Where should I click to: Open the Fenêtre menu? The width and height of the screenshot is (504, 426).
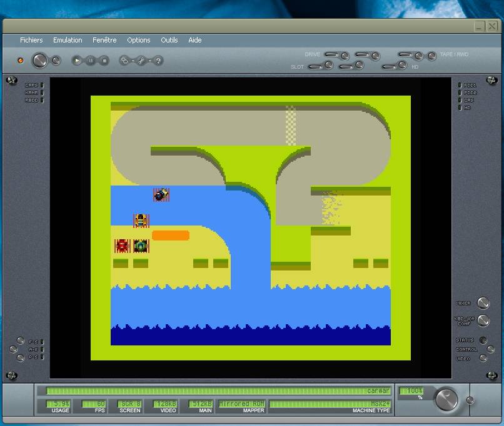[x=104, y=40]
